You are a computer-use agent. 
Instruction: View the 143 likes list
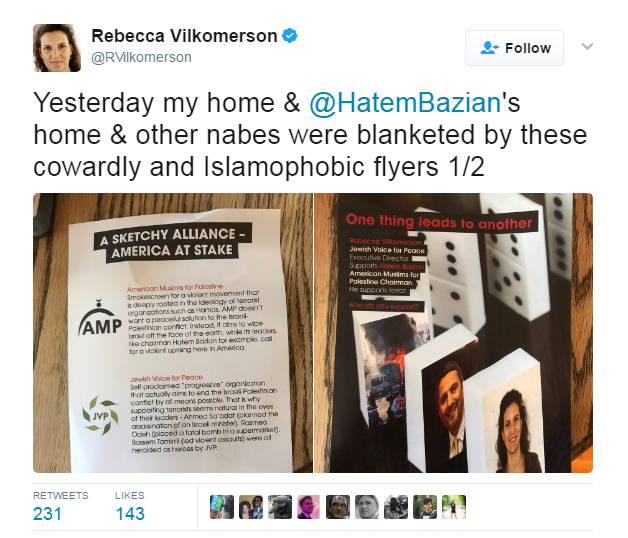click(130, 507)
